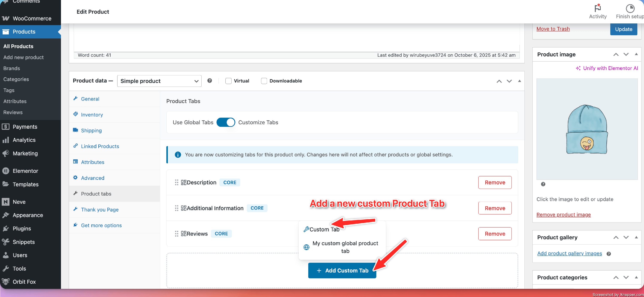644x297 pixels.
Task: Collapse the Product data panel triangle
Action: click(519, 81)
